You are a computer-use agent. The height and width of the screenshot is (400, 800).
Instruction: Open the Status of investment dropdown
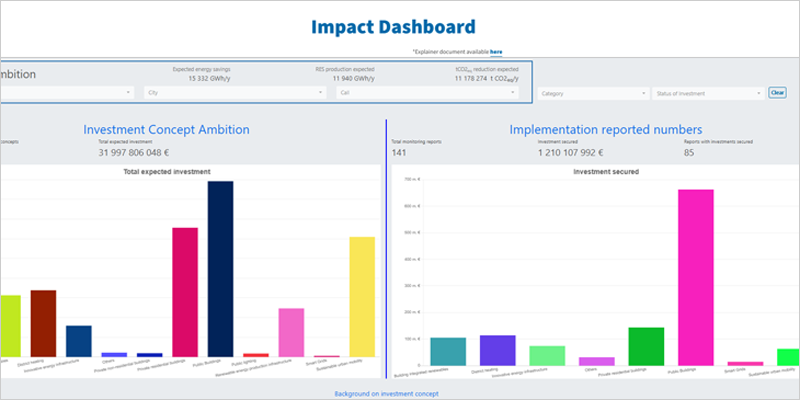click(707, 93)
